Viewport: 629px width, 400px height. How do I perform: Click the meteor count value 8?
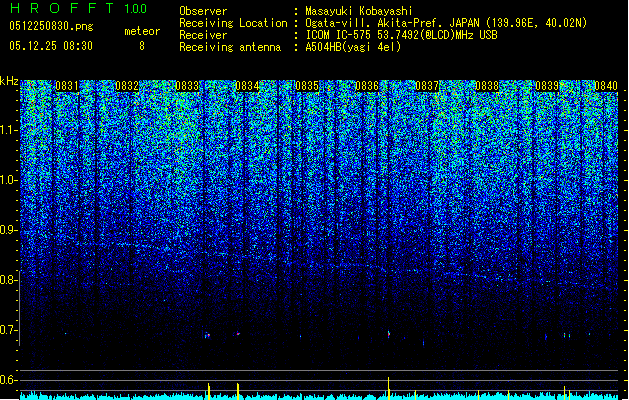point(142,46)
